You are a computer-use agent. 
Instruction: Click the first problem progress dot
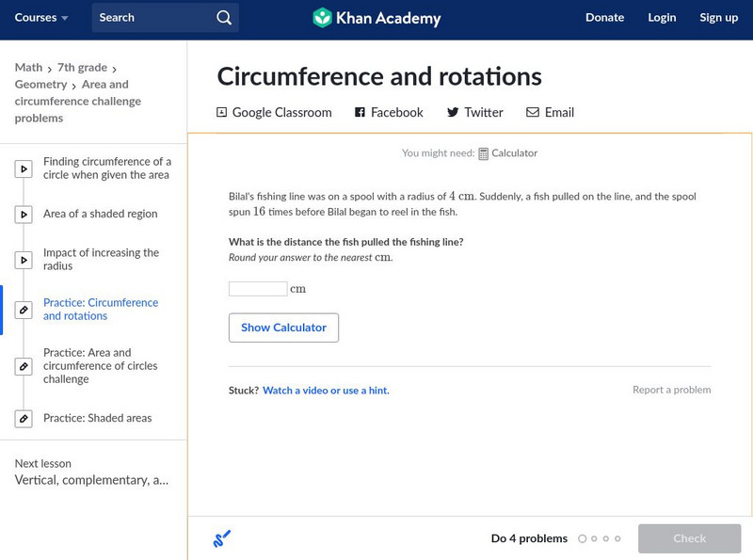(x=582, y=539)
